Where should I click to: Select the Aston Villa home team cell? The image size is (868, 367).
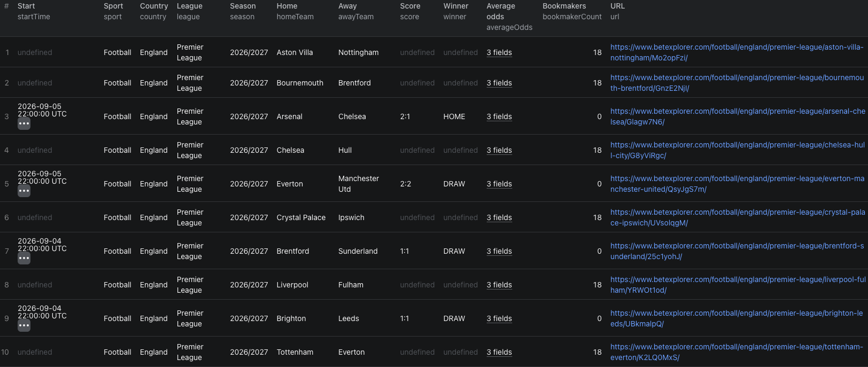(294, 52)
